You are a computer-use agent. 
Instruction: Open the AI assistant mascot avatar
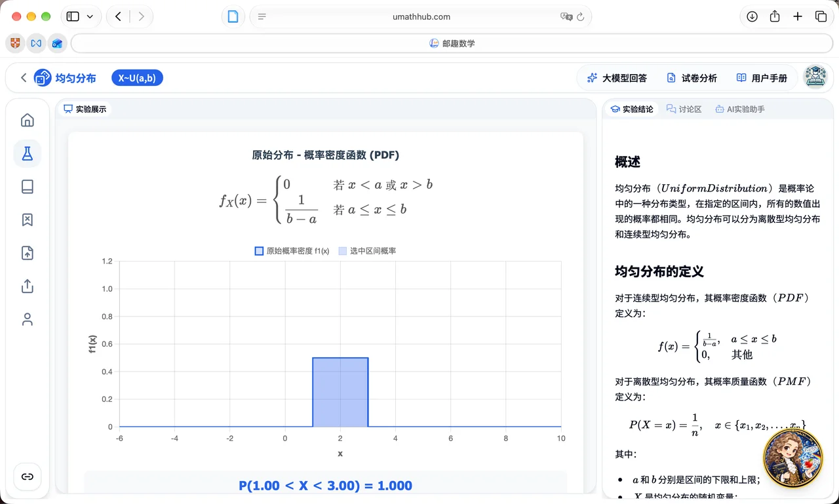[793, 457]
